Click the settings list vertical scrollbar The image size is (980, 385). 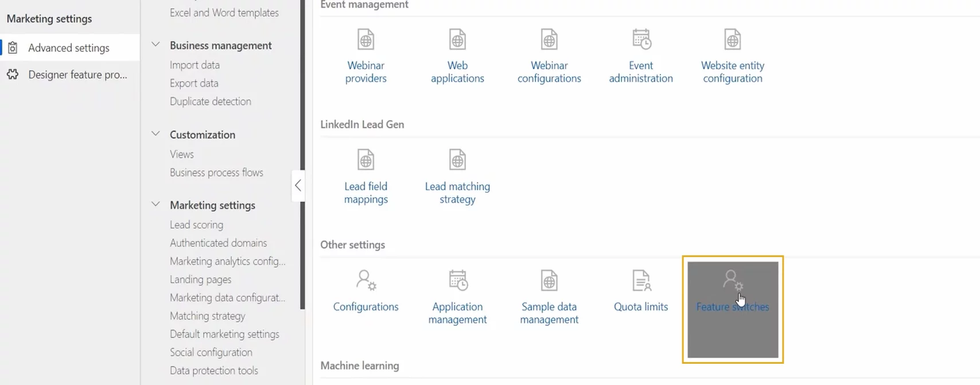coord(303,155)
